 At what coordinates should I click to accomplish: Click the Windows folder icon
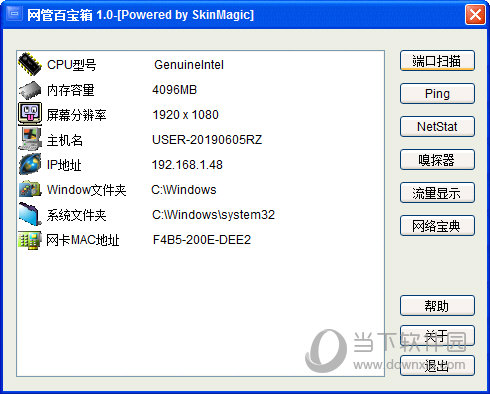(x=30, y=189)
